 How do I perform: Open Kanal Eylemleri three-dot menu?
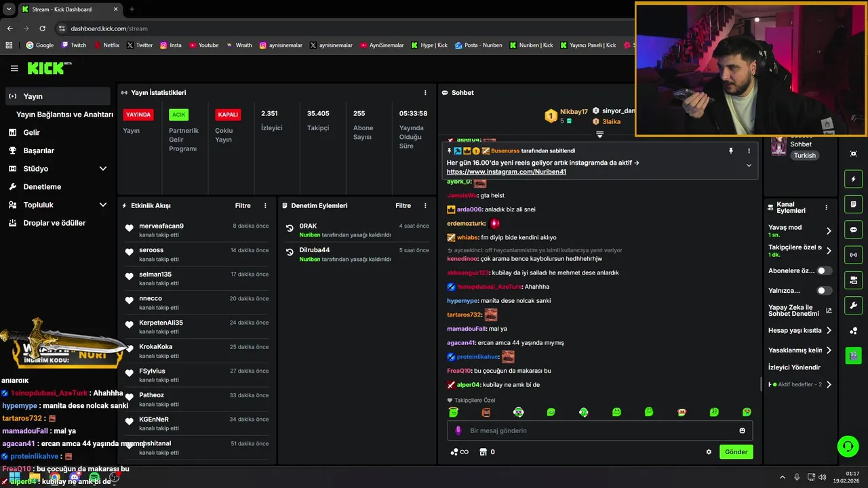pyautogui.click(x=826, y=207)
